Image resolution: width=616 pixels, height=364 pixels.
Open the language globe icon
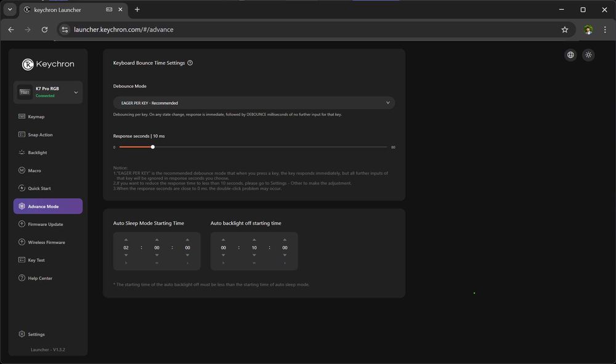570,55
